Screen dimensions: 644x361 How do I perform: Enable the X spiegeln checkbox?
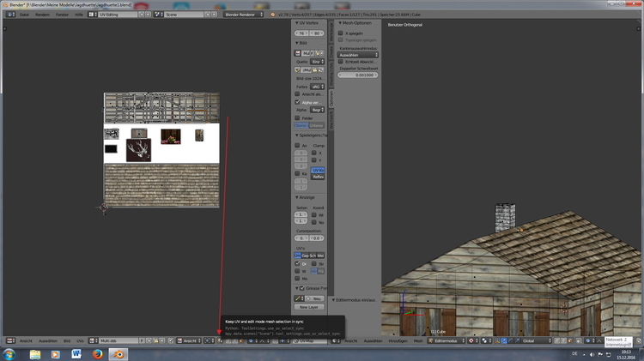click(341, 33)
